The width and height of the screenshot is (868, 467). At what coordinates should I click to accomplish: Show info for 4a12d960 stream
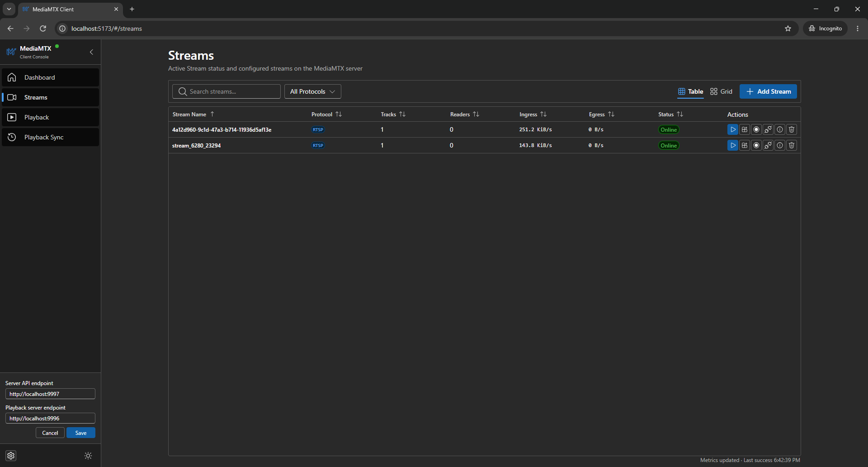point(780,129)
